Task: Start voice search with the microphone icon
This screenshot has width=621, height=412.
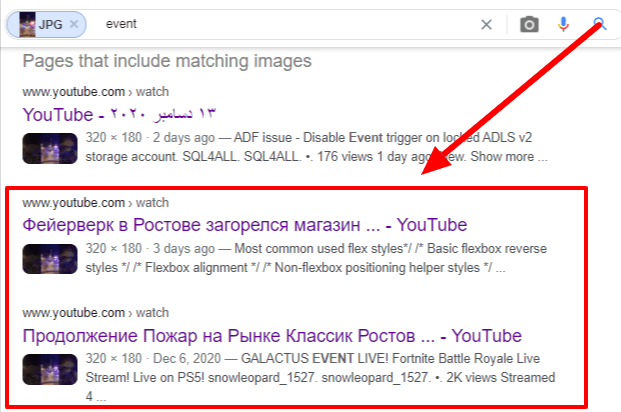Action: pos(563,25)
